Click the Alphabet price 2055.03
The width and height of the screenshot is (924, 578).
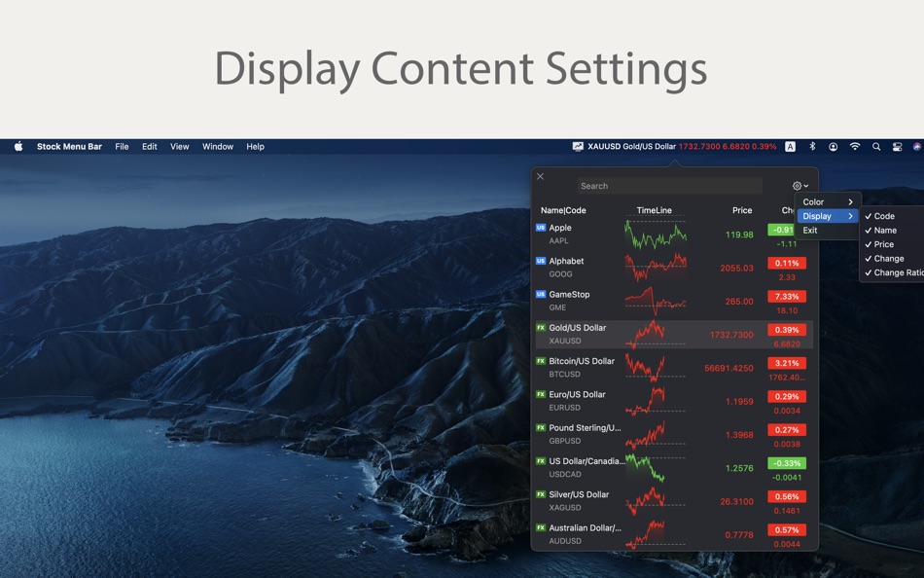tap(736, 268)
